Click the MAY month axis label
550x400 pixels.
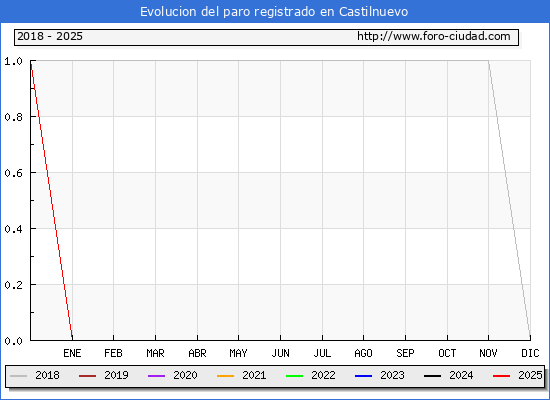[x=239, y=353]
